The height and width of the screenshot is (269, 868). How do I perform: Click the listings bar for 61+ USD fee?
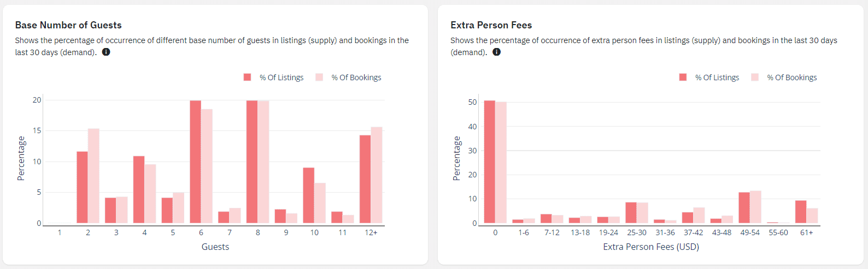[801, 212]
